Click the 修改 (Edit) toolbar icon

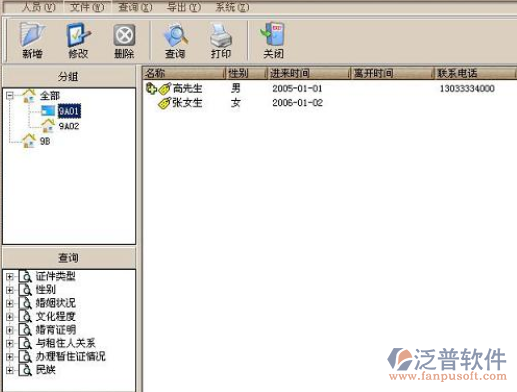78,35
